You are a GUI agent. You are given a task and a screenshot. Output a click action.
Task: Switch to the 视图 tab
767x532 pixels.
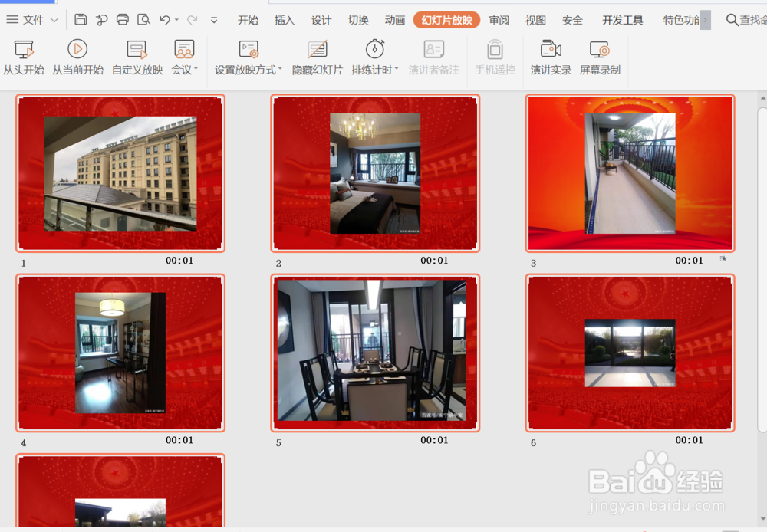(535, 20)
